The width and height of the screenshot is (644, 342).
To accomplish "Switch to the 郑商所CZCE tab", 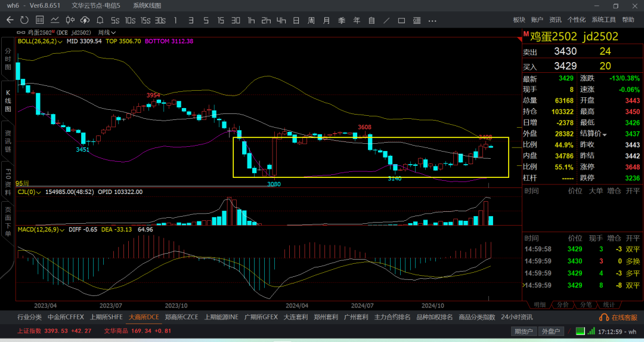I will [181, 317].
